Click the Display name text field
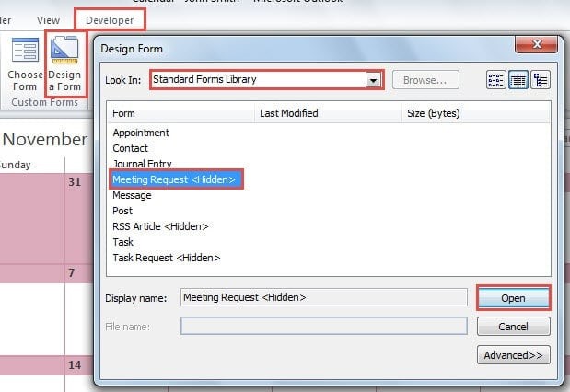This screenshot has width=570, height=392. (323, 297)
